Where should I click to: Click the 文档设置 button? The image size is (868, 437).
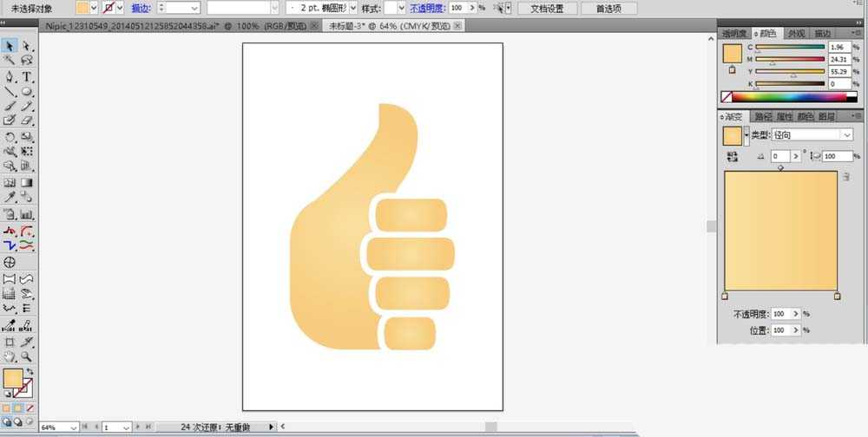547,9
